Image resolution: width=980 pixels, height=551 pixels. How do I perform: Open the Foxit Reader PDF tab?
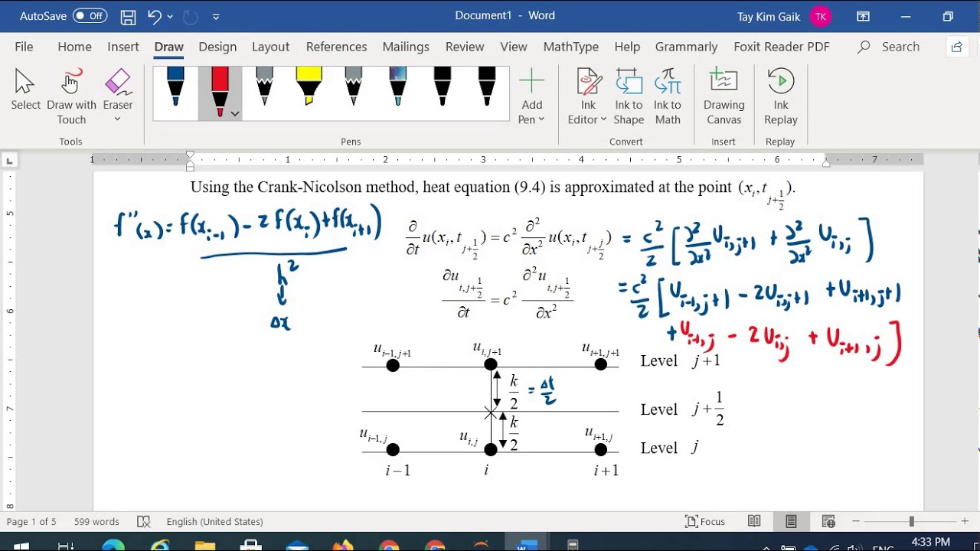tap(781, 47)
